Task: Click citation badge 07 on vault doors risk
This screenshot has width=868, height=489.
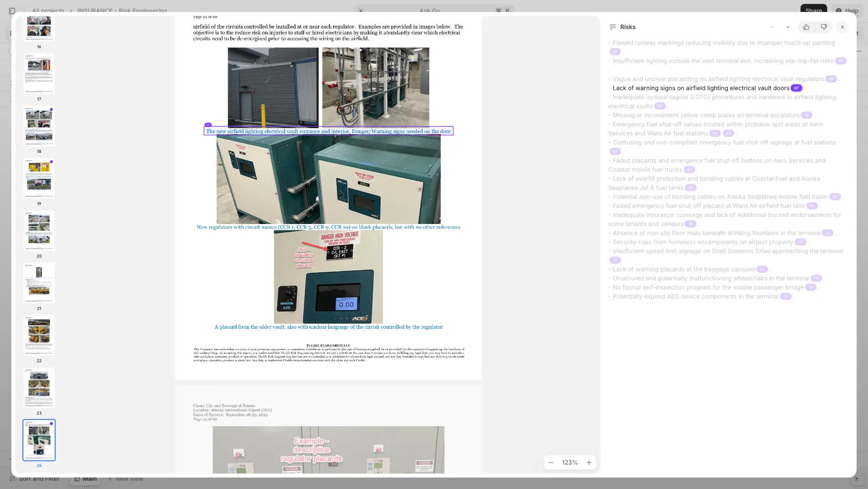Action: click(796, 88)
